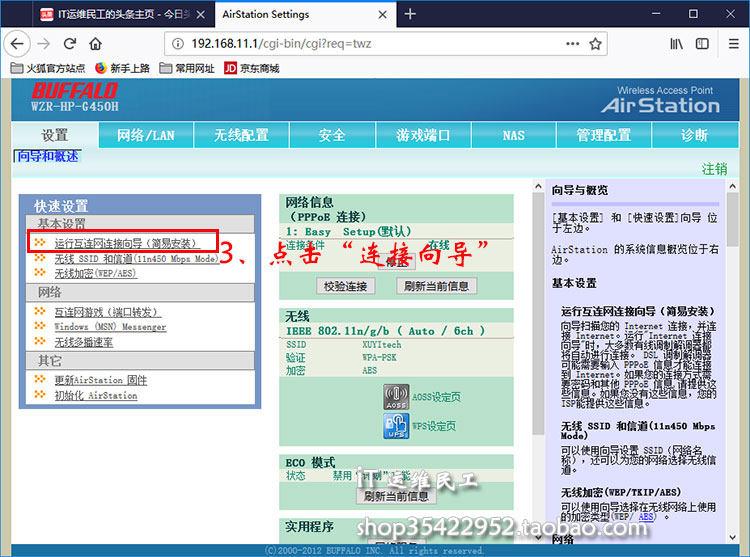Open the 安全 tab

pos(332,135)
